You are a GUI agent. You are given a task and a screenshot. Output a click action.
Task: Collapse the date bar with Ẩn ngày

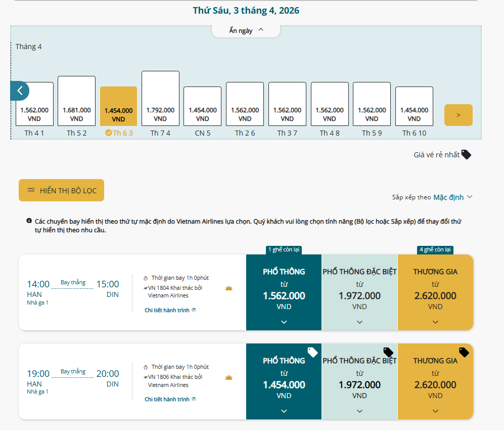pyautogui.click(x=246, y=30)
